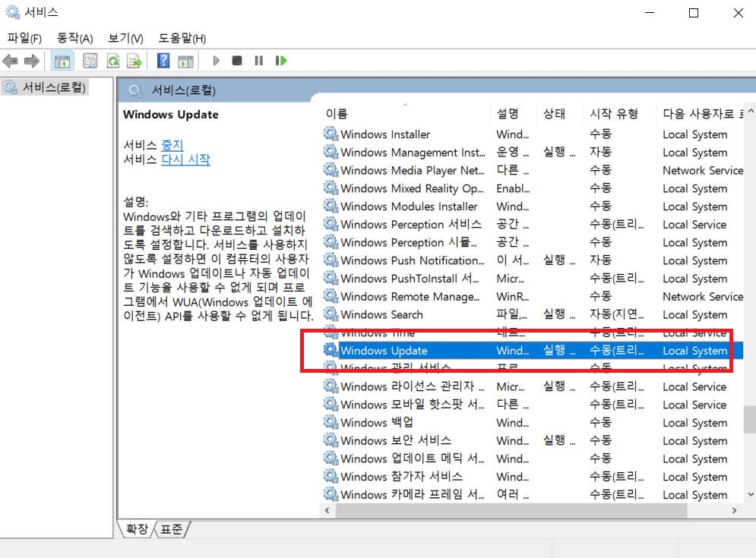Screen dimensions: 756x558
Task: Minimize the 서비스 window
Action: click(x=650, y=13)
